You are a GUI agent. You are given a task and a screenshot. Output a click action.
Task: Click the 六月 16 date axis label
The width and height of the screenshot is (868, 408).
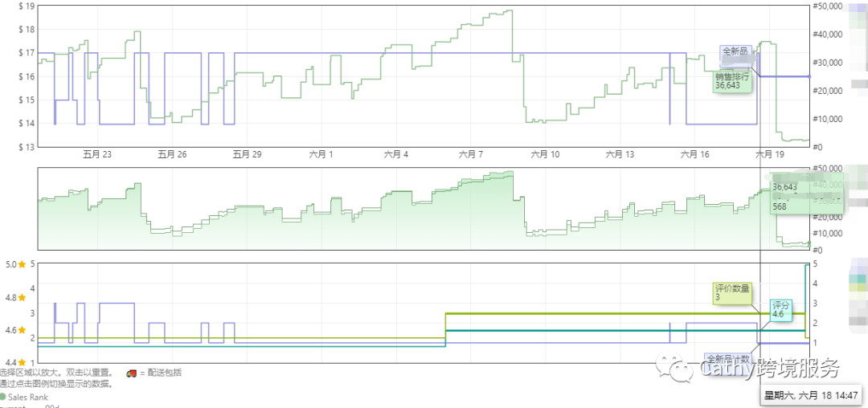[x=694, y=154]
